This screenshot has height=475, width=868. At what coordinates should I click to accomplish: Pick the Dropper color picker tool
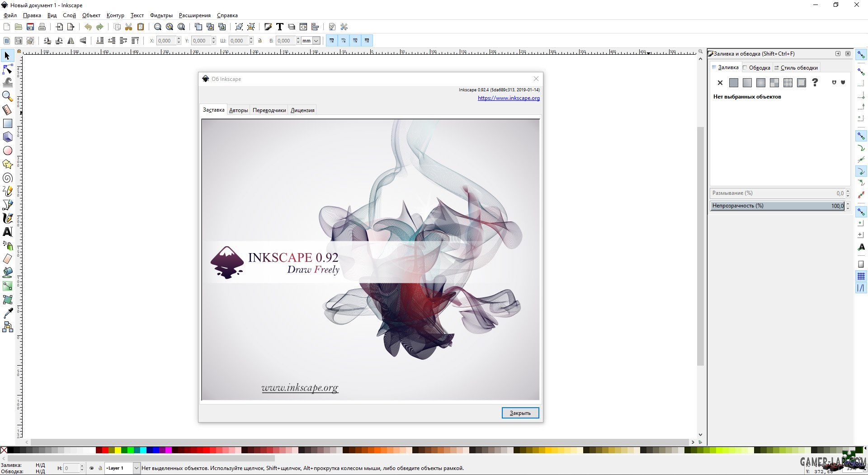(7, 313)
